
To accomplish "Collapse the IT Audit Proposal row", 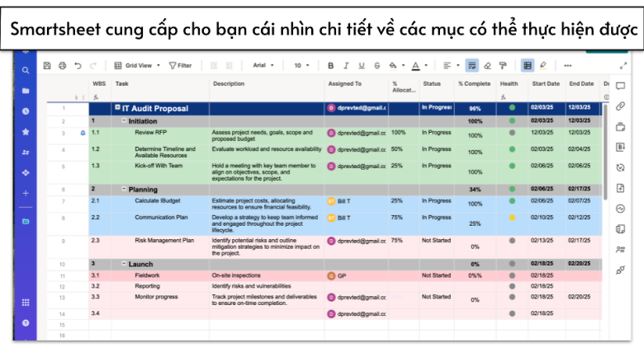I will (x=117, y=107).
